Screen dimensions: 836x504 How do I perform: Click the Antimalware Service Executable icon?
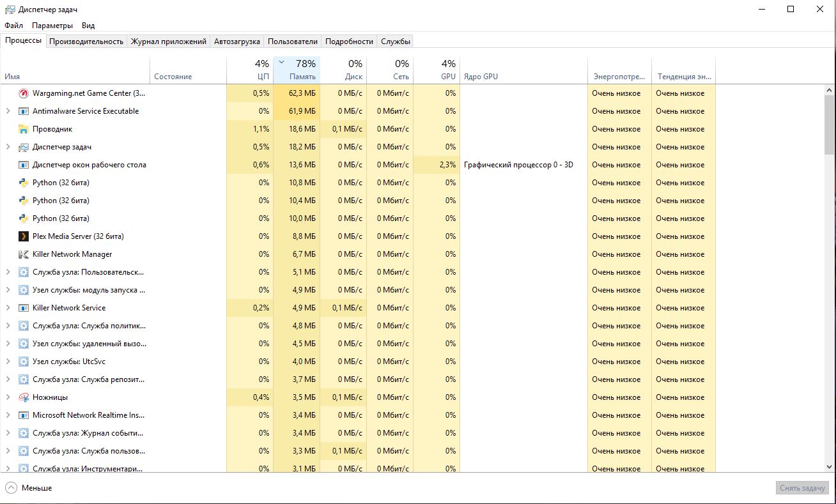tap(24, 111)
